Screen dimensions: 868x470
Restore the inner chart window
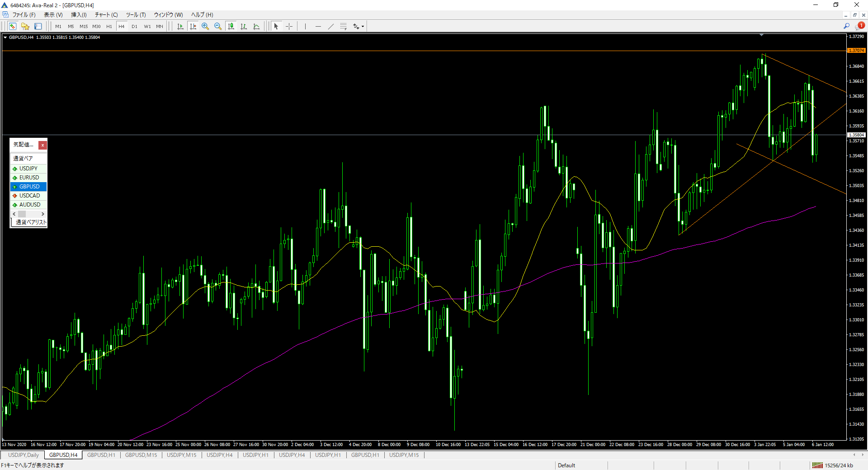[x=855, y=15]
